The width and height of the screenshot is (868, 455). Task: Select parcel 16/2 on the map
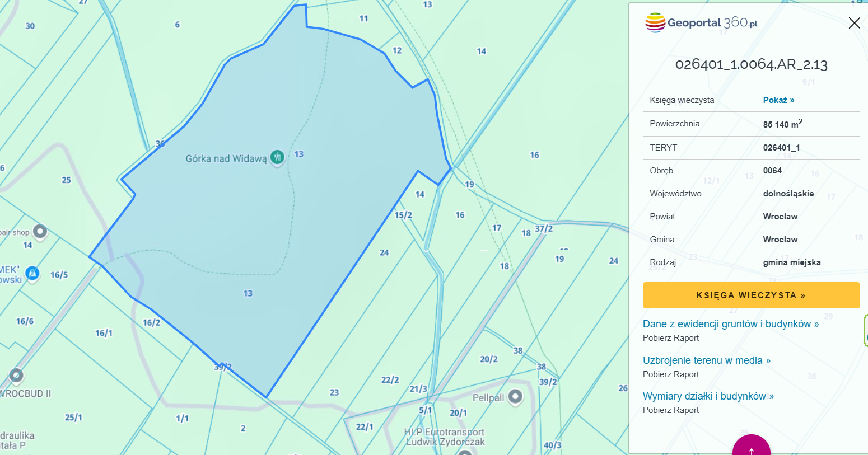pyautogui.click(x=151, y=323)
